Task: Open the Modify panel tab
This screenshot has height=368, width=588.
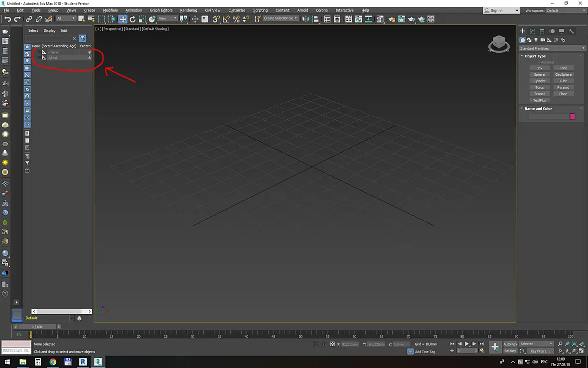Action: click(x=532, y=31)
